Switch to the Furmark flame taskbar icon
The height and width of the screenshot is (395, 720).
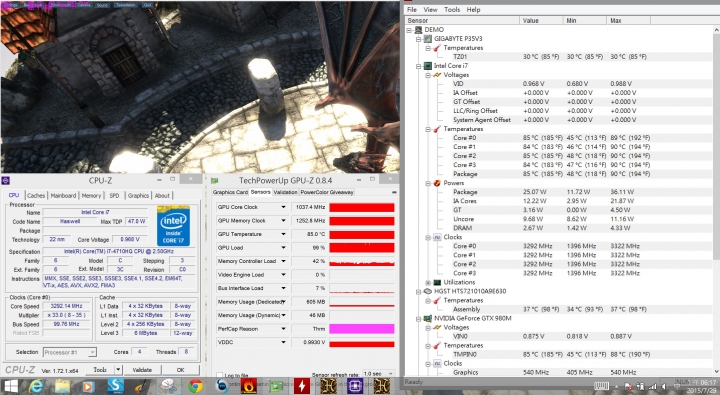248,386
